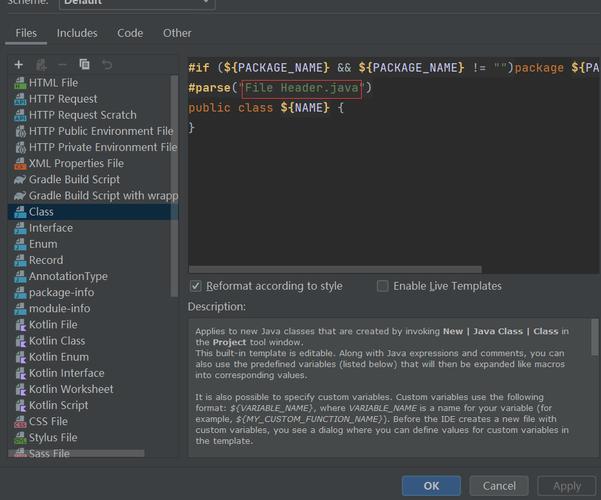
Task: Click the XML Properties File icon
Action: (20, 163)
